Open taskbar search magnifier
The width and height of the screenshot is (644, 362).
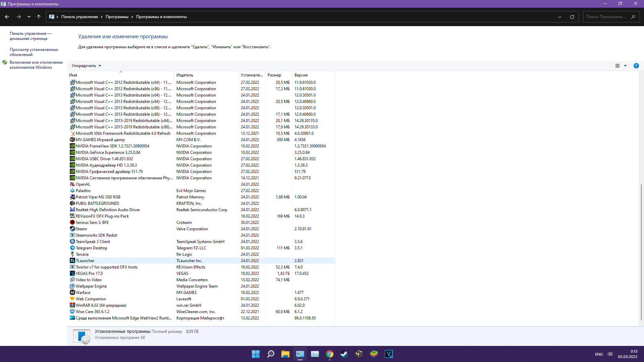[x=271, y=354]
